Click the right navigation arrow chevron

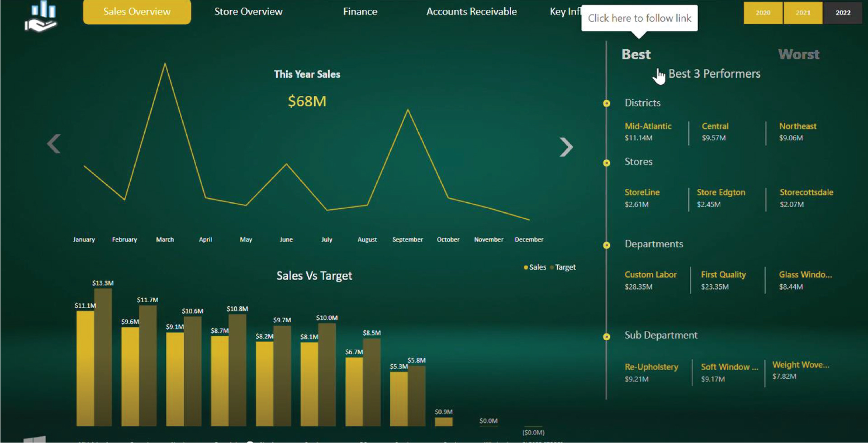566,147
